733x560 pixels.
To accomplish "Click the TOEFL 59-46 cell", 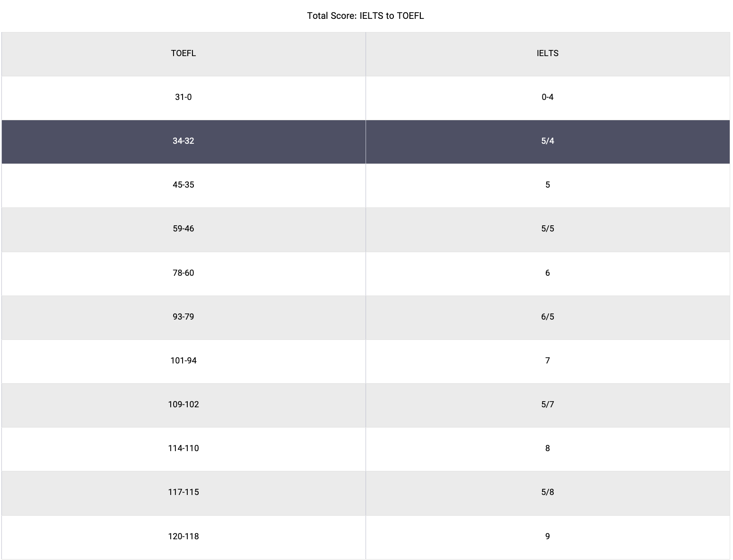I will click(183, 229).
